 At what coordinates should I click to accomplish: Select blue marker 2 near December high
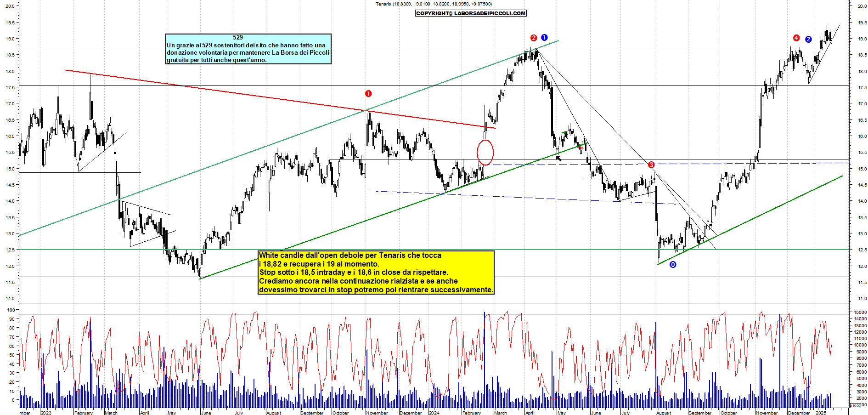click(808, 40)
